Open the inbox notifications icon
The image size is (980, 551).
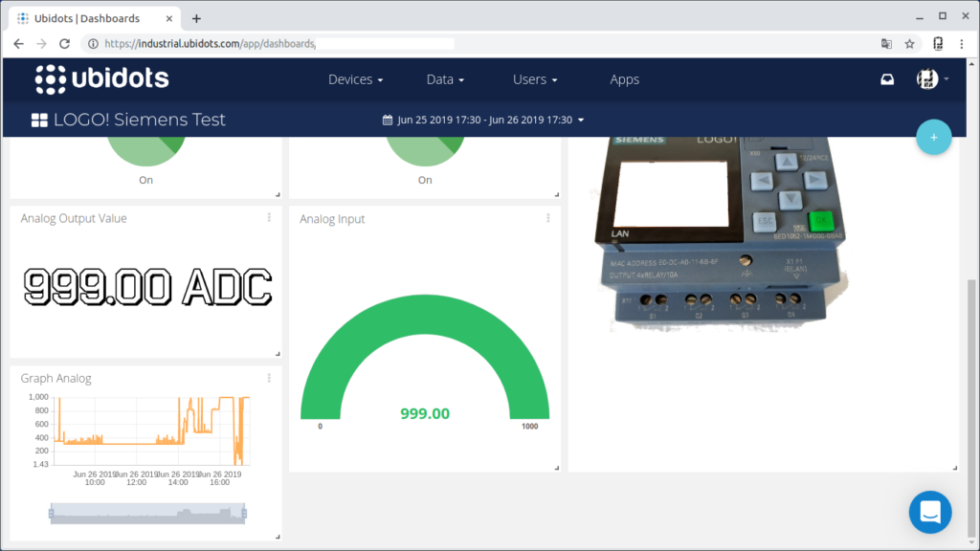coord(887,79)
